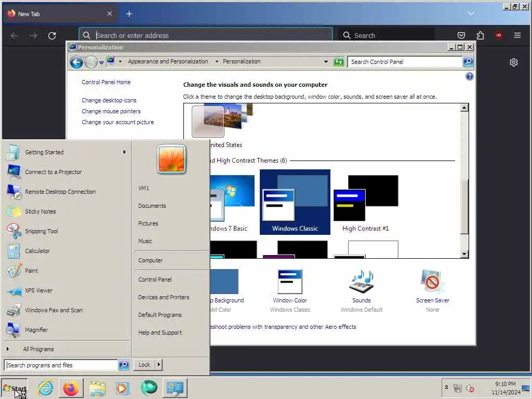Expand All Programs list
This screenshot has width=532, height=399.
point(38,349)
